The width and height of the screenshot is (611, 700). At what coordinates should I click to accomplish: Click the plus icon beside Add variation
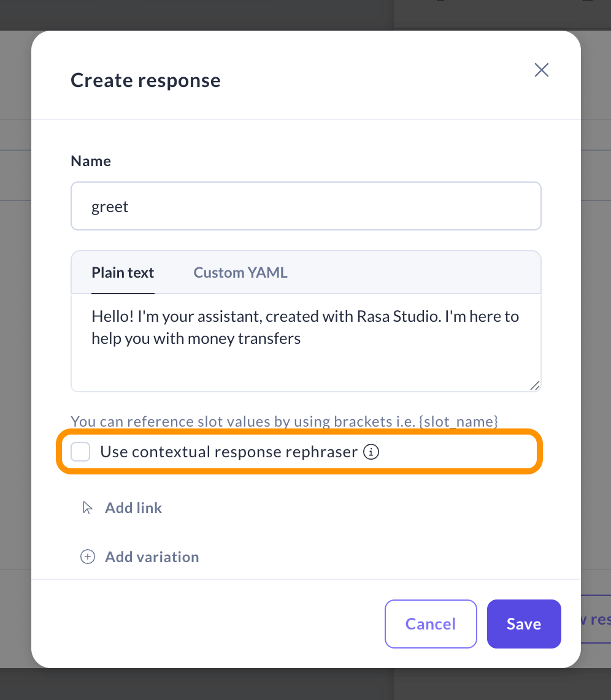(88, 557)
